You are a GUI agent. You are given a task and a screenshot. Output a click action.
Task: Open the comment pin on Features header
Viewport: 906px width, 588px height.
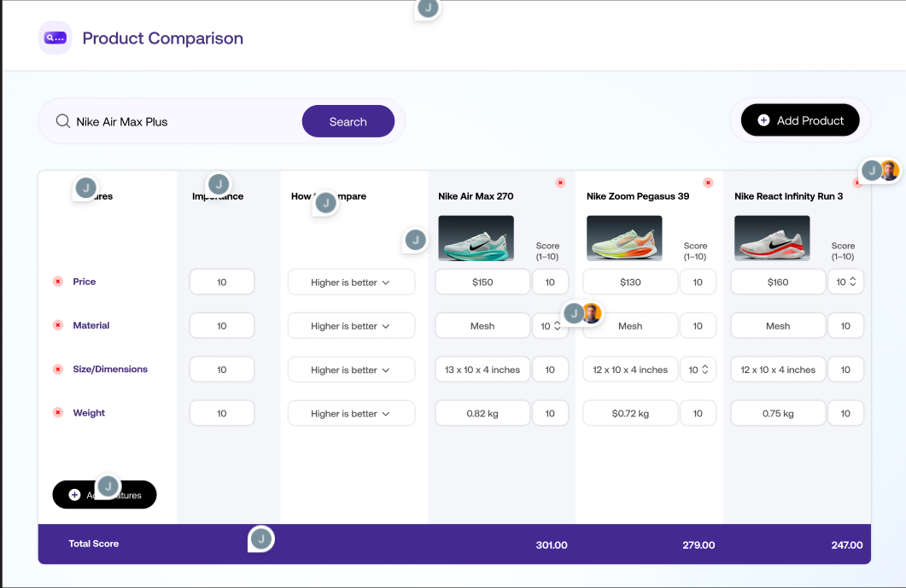(86, 189)
